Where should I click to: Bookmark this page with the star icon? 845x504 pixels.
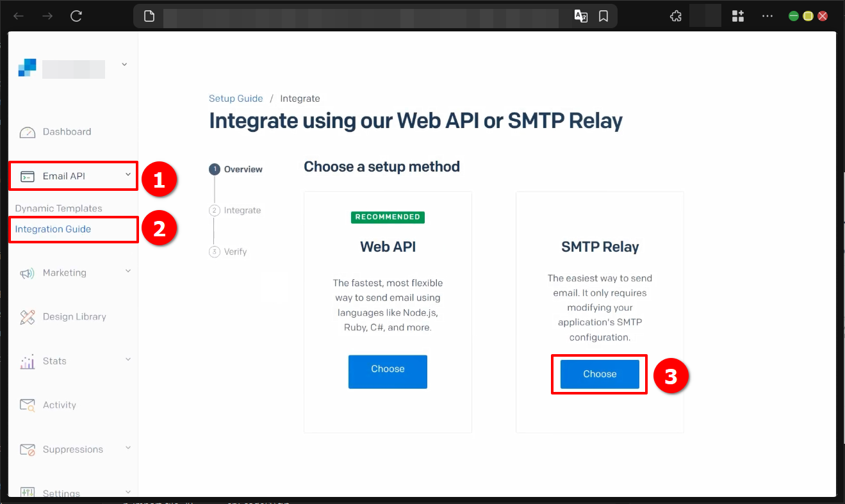point(603,15)
